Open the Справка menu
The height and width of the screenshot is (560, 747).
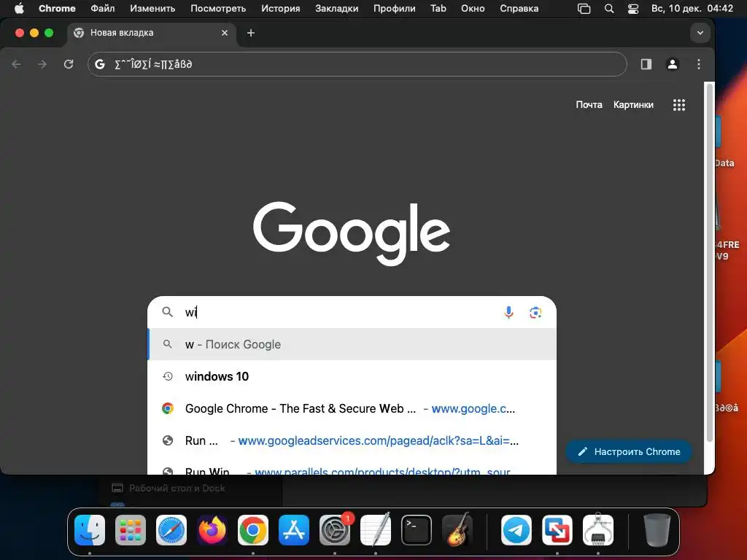click(519, 8)
